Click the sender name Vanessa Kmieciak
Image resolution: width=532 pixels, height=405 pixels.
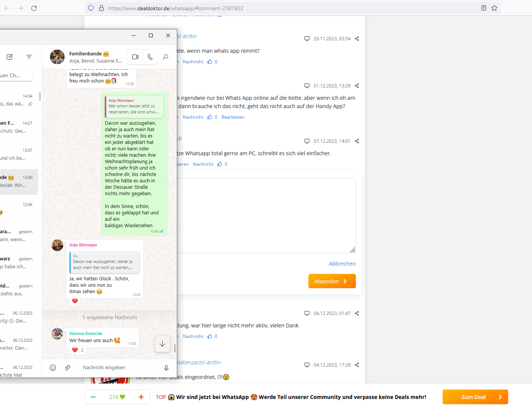86,333
